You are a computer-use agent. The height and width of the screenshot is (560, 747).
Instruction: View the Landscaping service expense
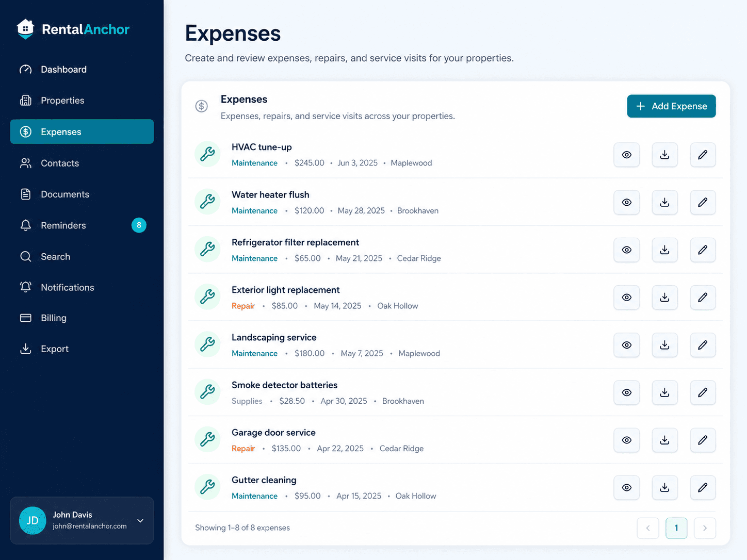[626, 345]
